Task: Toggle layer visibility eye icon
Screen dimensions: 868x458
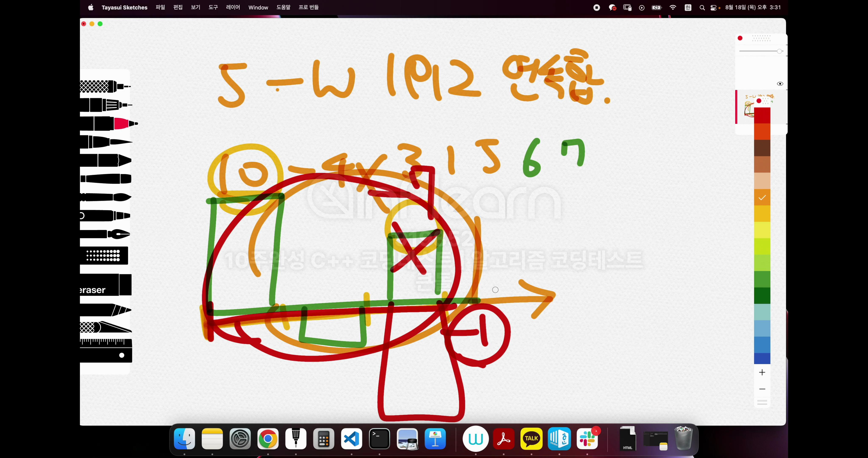Action: click(780, 84)
